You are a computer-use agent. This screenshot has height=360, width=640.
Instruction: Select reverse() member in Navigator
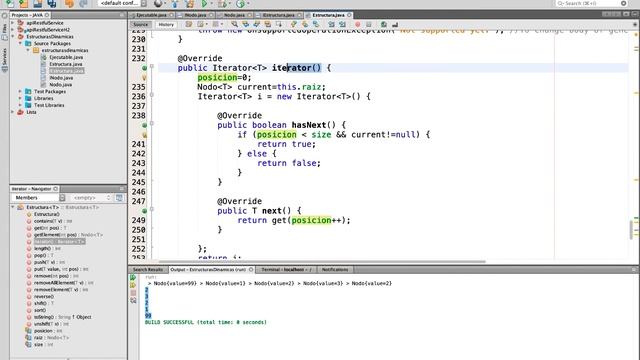pyautogui.click(x=44, y=296)
